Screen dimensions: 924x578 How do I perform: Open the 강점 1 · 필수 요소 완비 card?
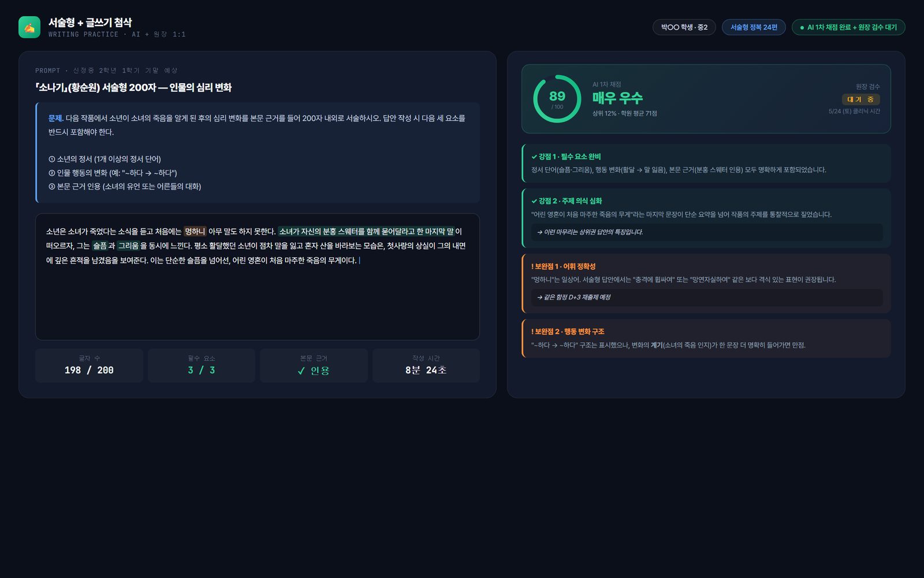tap(706, 164)
